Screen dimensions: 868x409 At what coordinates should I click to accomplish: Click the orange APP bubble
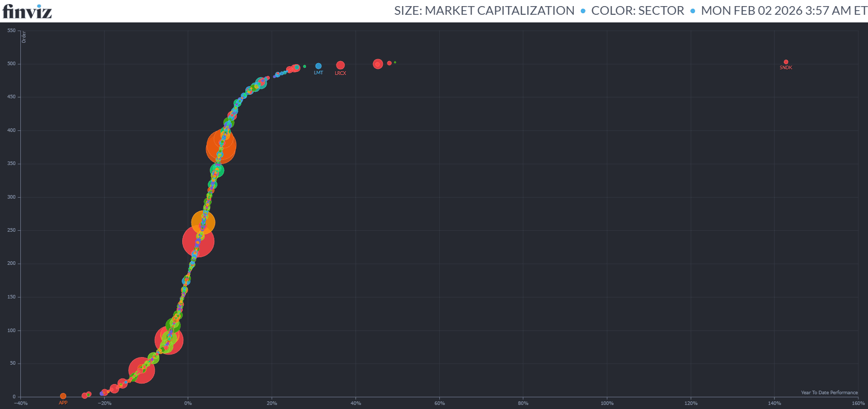(63, 396)
